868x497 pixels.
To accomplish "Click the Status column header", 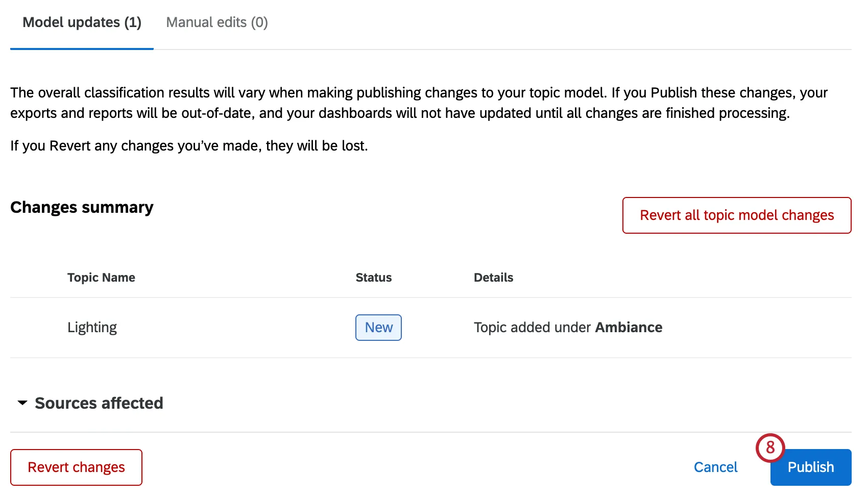I will (x=374, y=278).
